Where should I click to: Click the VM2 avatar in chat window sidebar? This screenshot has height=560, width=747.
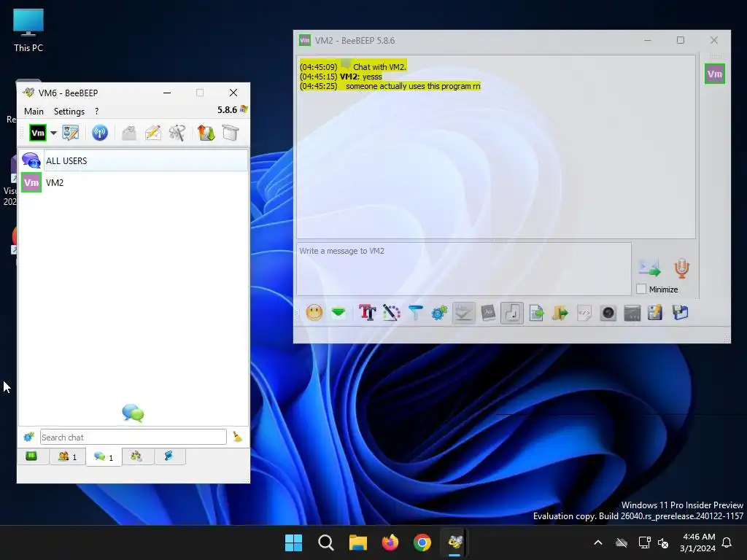pos(715,74)
